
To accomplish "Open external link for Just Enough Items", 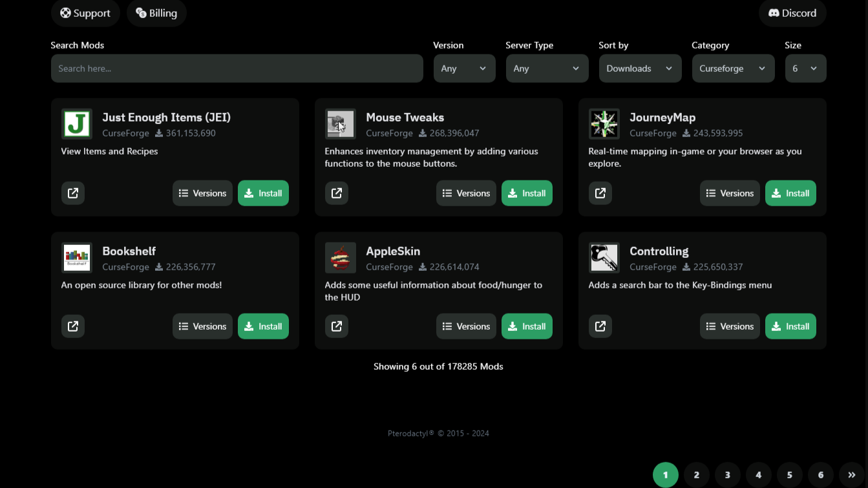I will (x=73, y=193).
